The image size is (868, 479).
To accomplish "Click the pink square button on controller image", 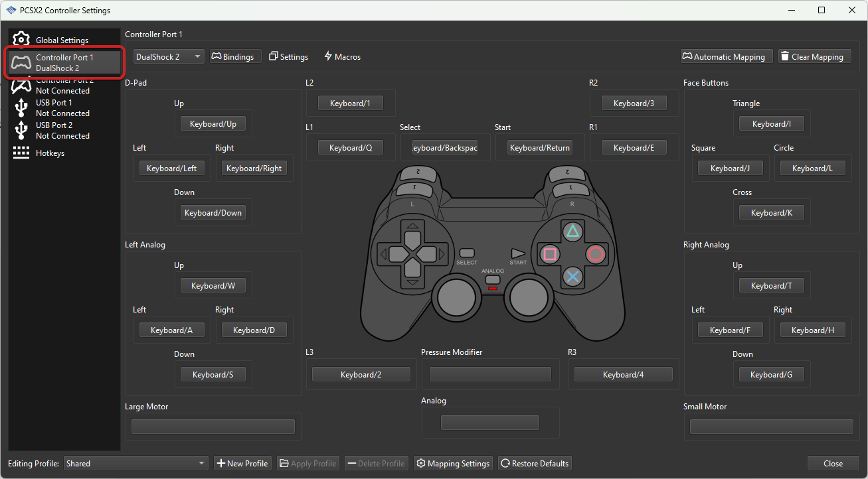I will [x=550, y=254].
